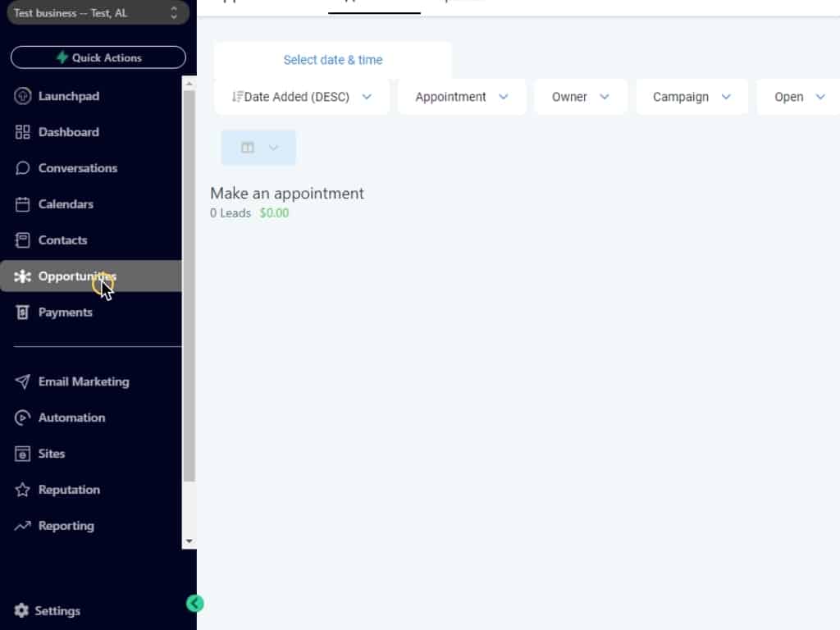Collapse sidebar with green arrow button
This screenshot has width=840, height=630.
194,604
